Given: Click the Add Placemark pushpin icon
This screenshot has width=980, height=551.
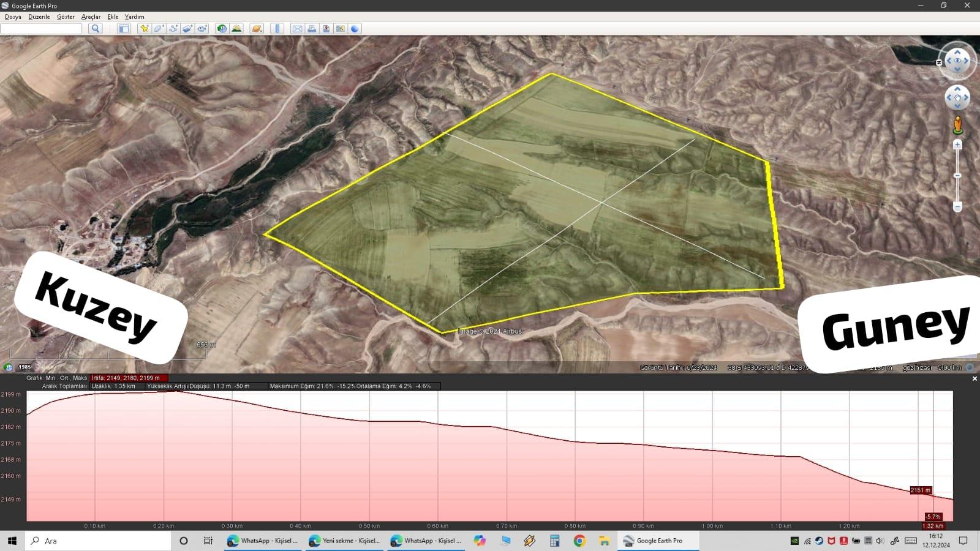Looking at the screenshot, I should (144, 29).
